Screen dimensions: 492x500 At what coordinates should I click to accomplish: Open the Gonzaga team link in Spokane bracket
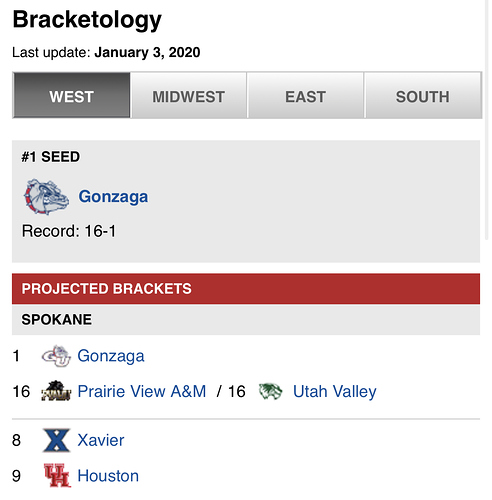coord(111,356)
